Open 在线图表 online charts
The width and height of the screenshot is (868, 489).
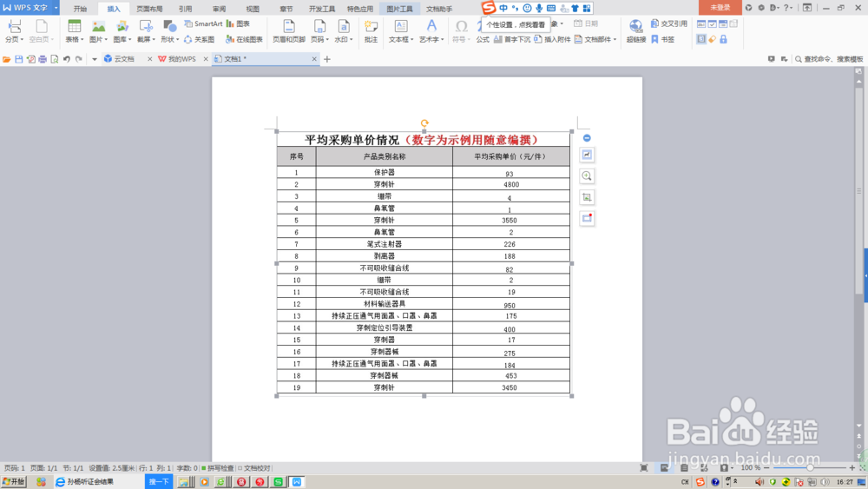pyautogui.click(x=244, y=39)
